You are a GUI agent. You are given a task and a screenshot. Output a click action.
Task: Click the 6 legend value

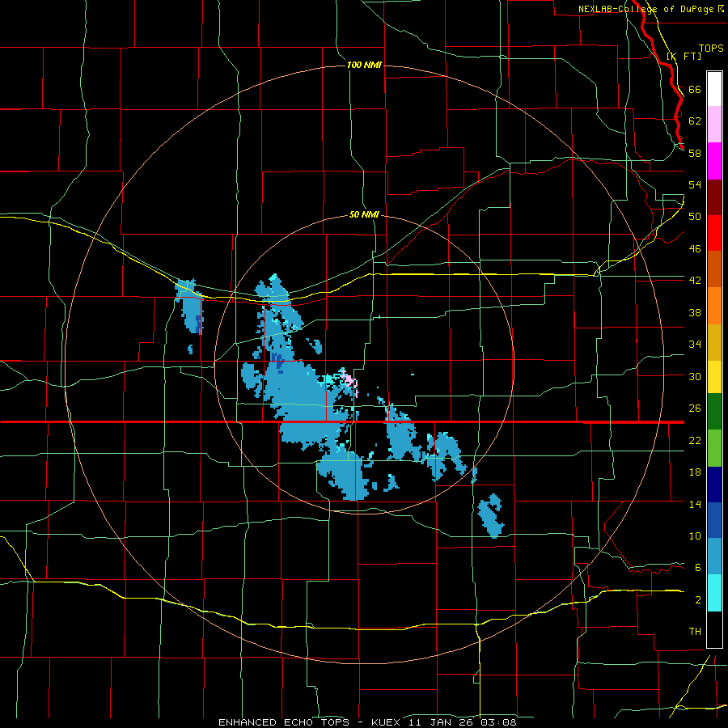pos(697,568)
